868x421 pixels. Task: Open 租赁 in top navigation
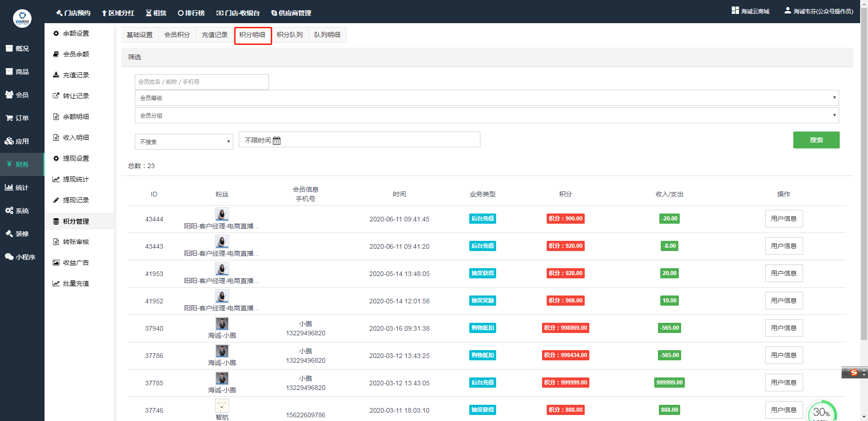[x=156, y=13]
